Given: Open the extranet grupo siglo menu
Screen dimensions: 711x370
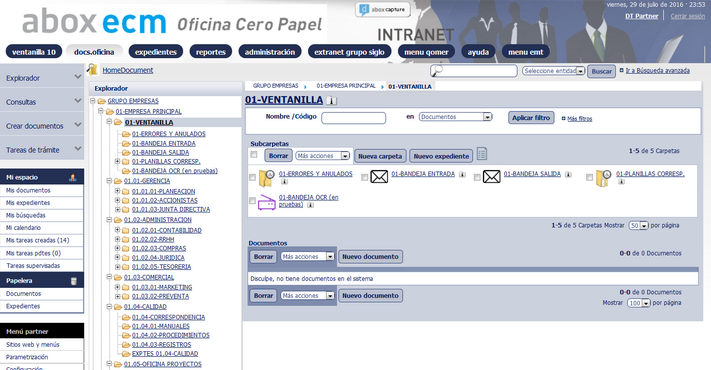Looking at the screenshot, I should coord(349,52).
